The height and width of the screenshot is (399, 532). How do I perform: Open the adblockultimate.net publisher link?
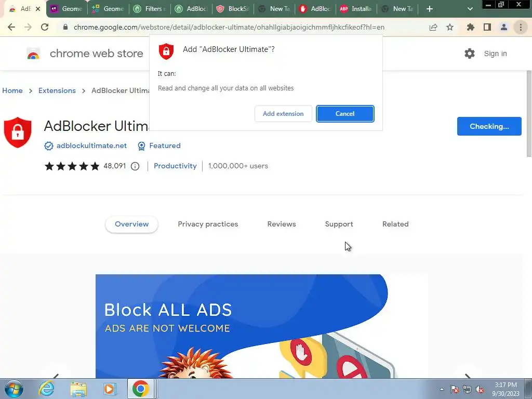pos(91,146)
